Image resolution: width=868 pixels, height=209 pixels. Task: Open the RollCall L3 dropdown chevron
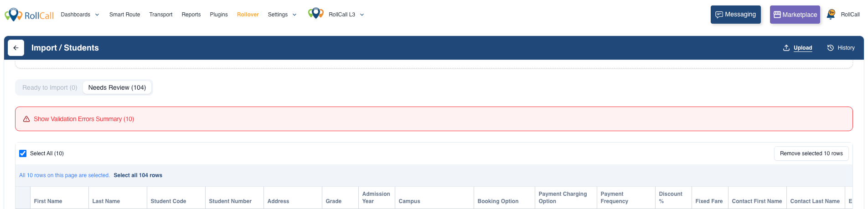(362, 15)
